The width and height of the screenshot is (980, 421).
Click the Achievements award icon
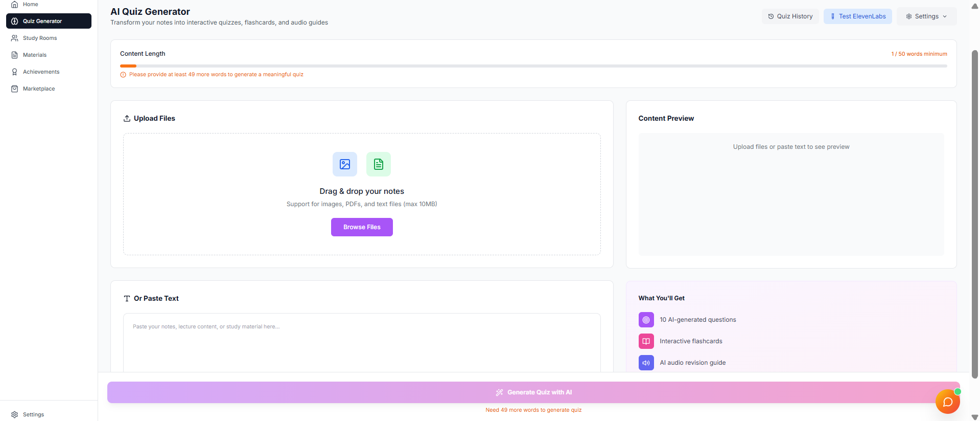coord(15,72)
